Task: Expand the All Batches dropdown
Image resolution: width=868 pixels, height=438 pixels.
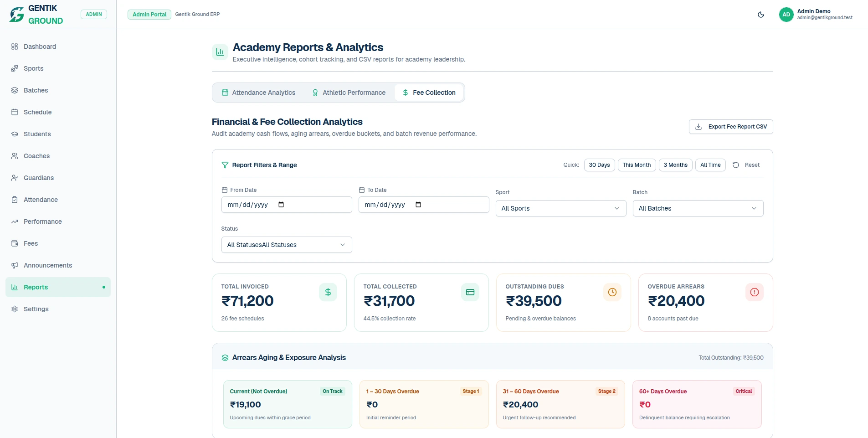Action: [698, 208]
